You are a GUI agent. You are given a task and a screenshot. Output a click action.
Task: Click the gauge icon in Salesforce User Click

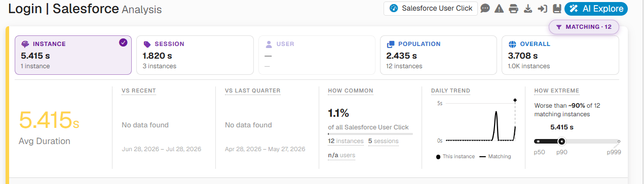tap(394, 9)
